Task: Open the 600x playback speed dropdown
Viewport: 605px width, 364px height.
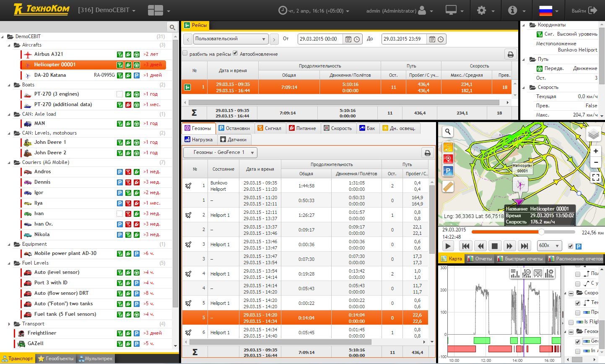Action: 549,246
